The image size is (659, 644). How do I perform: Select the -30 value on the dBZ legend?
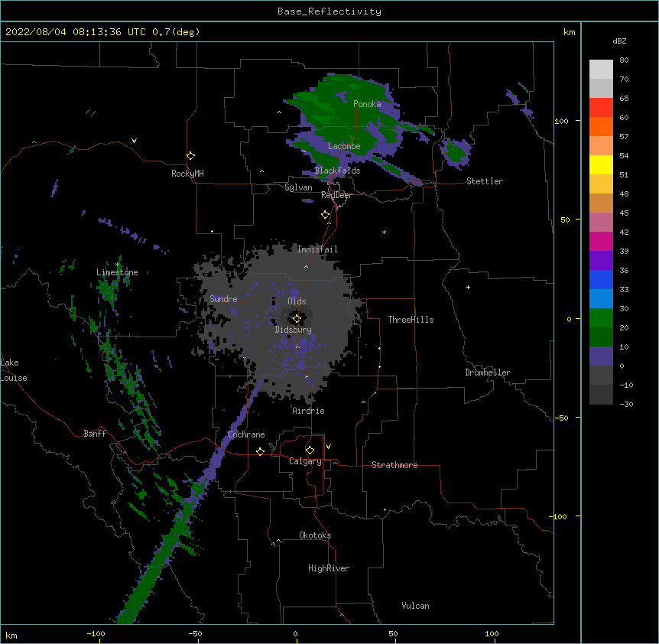tap(626, 404)
